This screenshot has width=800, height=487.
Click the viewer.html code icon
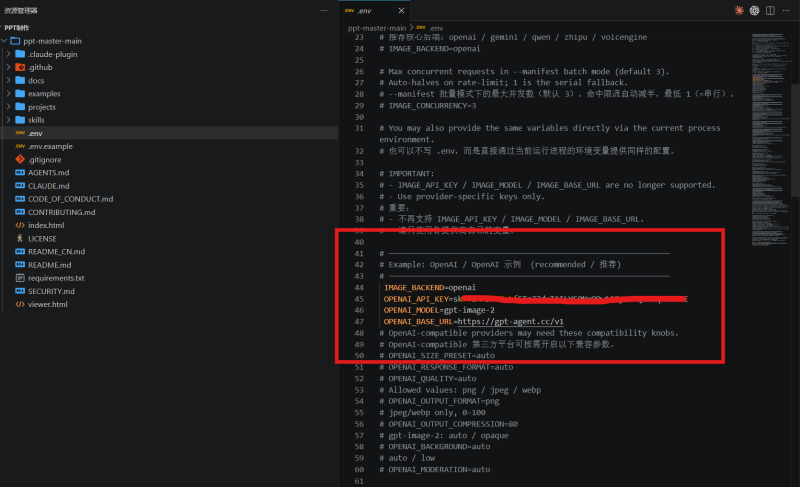pos(20,304)
